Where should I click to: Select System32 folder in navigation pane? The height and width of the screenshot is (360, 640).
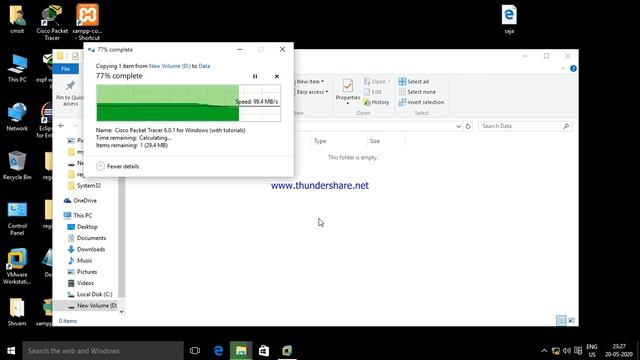pyautogui.click(x=84, y=186)
